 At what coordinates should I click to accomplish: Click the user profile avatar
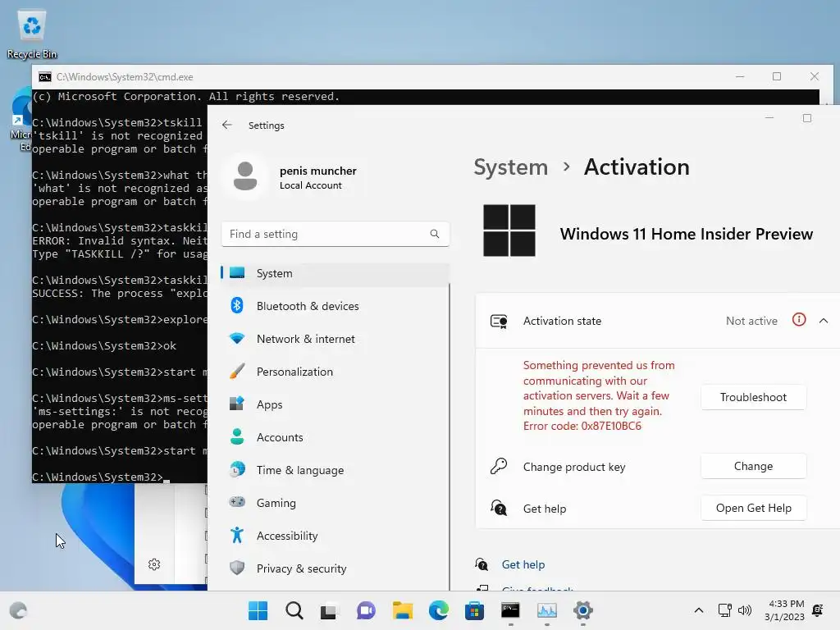tap(245, 176)
